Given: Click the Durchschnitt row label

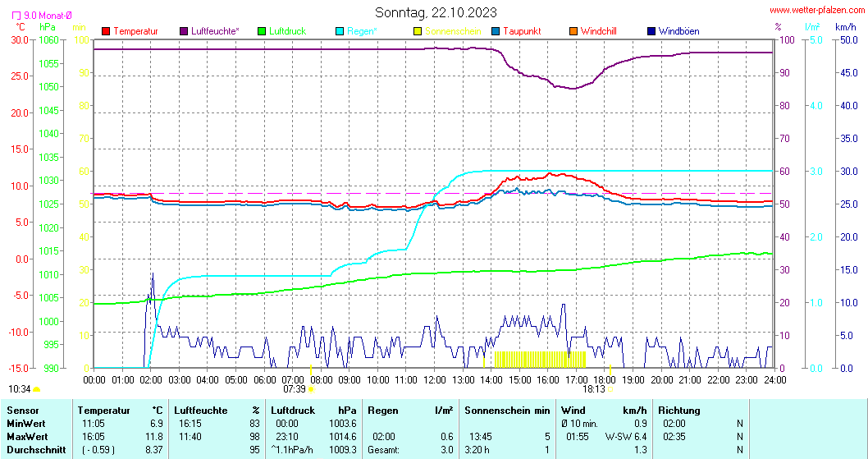Looking at the screenshot, I should pyautogui.click(x=36, y=450).
